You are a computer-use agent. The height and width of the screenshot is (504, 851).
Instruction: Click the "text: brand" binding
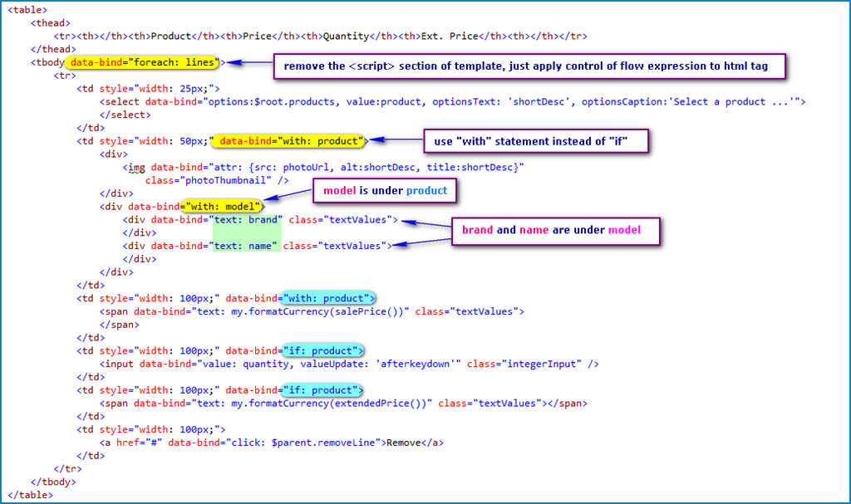click(x=246, y=220)
